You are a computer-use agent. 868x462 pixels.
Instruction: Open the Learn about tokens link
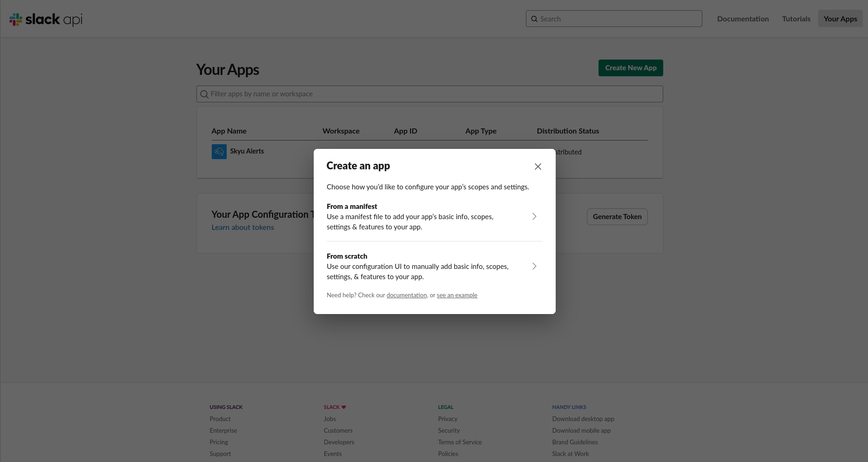coord(242,227)
